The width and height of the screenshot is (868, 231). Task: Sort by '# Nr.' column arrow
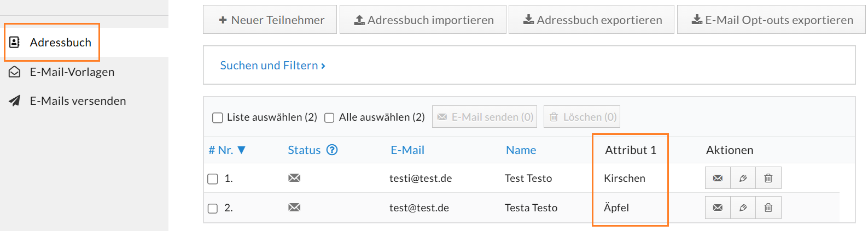click(241, 150)
